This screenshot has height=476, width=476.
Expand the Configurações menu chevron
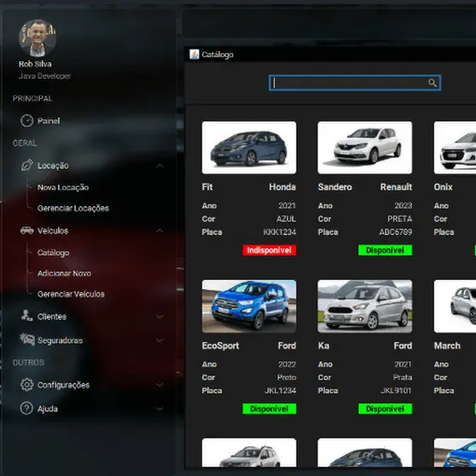tap(160, 384)
